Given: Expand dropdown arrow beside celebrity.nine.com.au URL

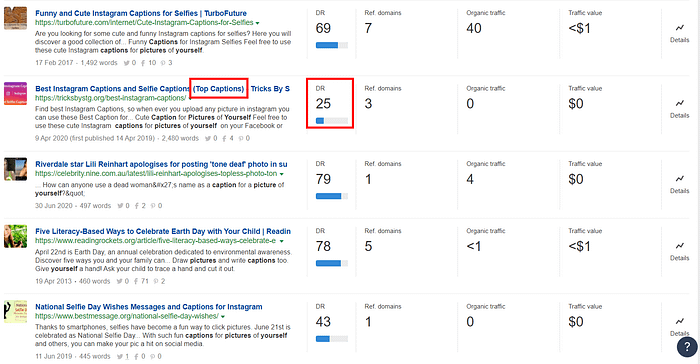Looking at the screenshot, I should click(282, 174).
